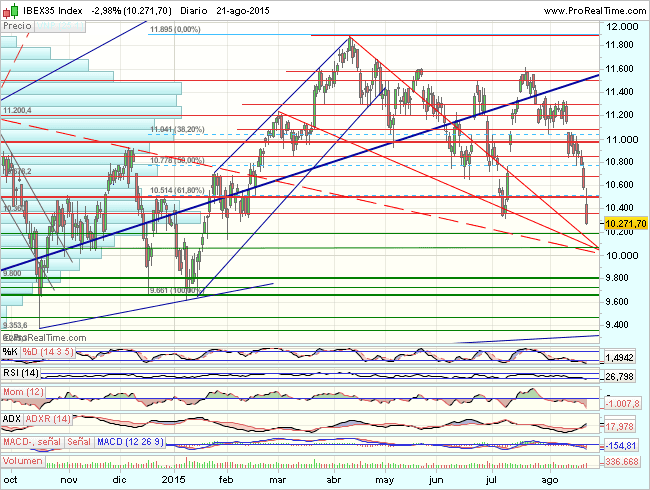This screenshot has height=490, width=650.
Task: Click the Señal label in MACD panel
Action: [x=79, y=441]
